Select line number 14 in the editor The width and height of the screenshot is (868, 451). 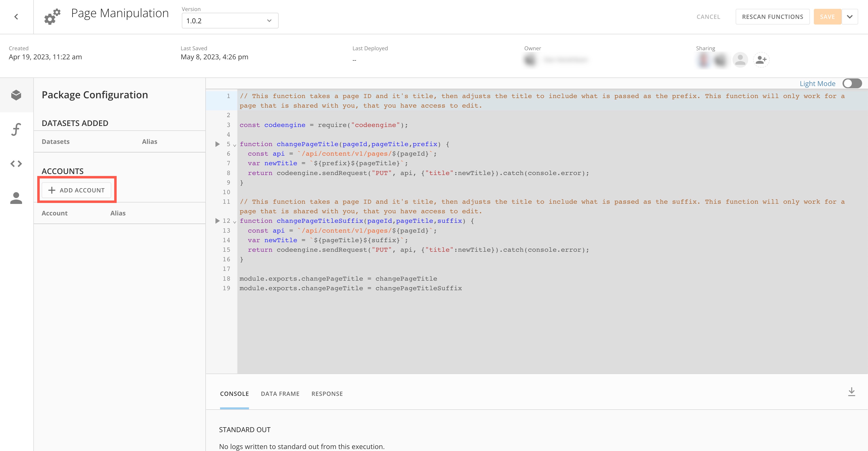pos(226,240)
